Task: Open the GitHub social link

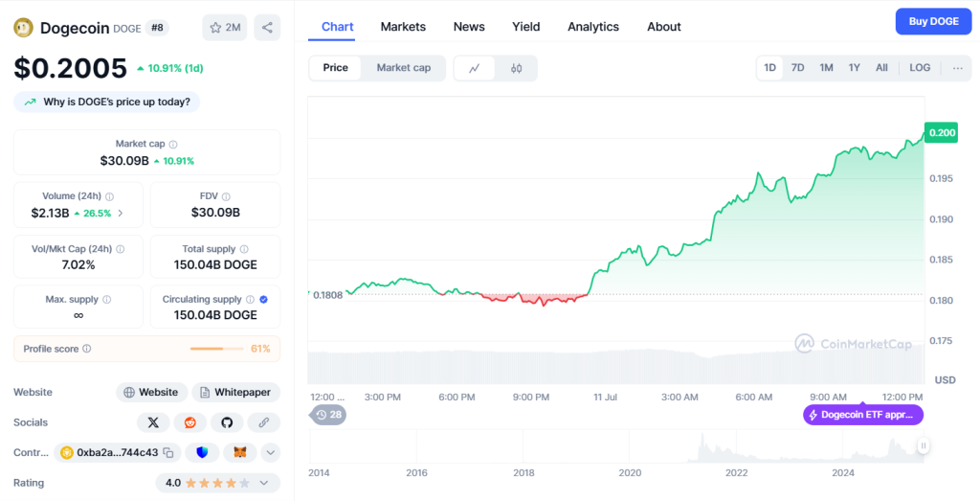Action: point(227,422)
